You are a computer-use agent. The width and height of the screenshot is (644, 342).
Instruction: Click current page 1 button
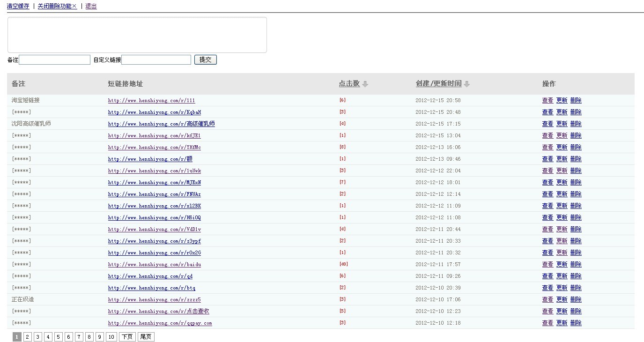click(17, 337)
